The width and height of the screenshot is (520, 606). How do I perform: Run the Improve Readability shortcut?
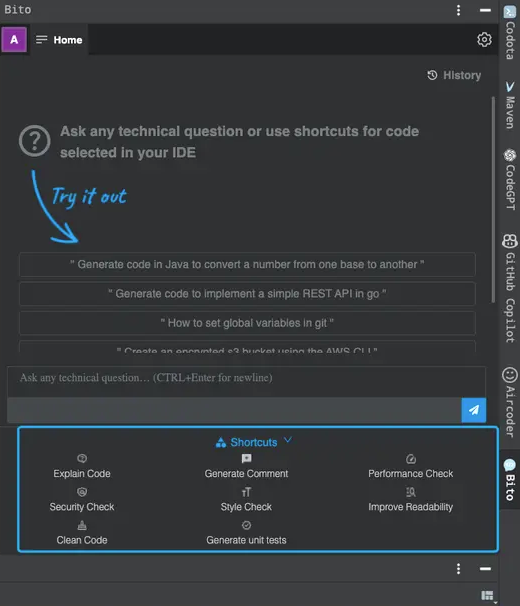411,507
